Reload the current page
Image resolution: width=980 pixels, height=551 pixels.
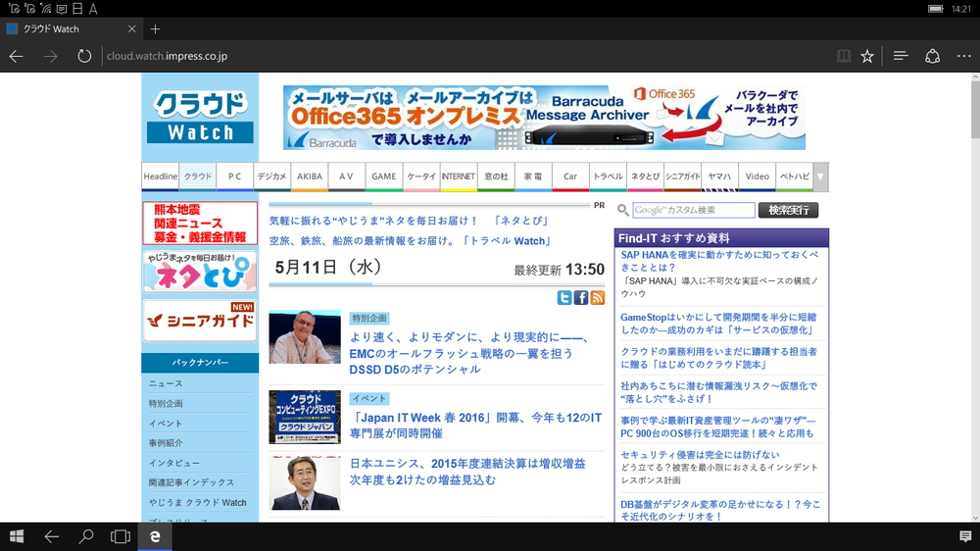[x=83, y=56]
